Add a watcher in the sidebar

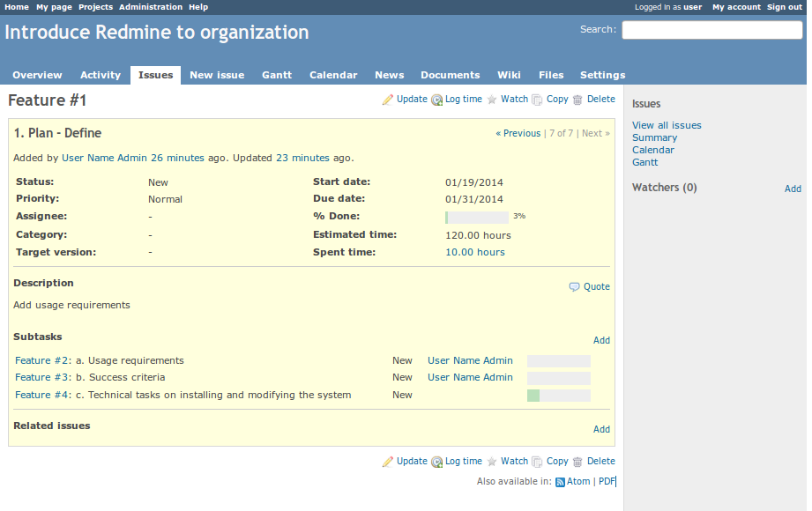pos(793,189)
